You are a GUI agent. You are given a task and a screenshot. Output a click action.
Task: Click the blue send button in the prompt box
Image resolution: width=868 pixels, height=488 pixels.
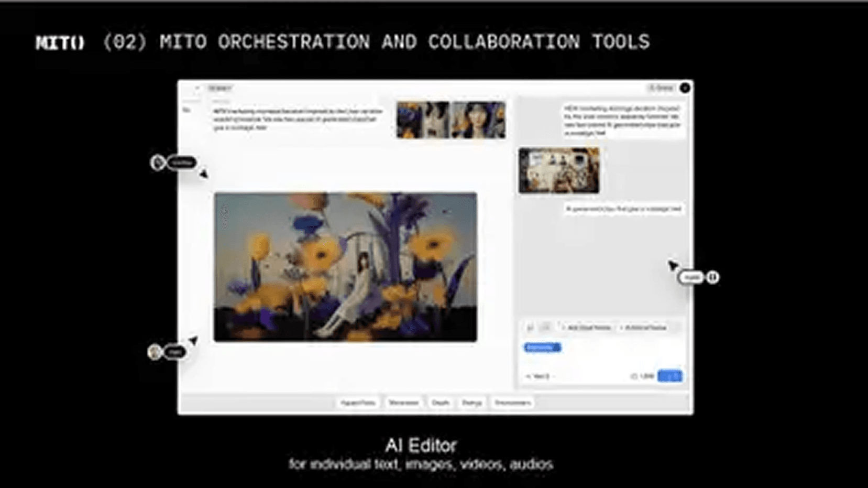click(x=670, y=376)
